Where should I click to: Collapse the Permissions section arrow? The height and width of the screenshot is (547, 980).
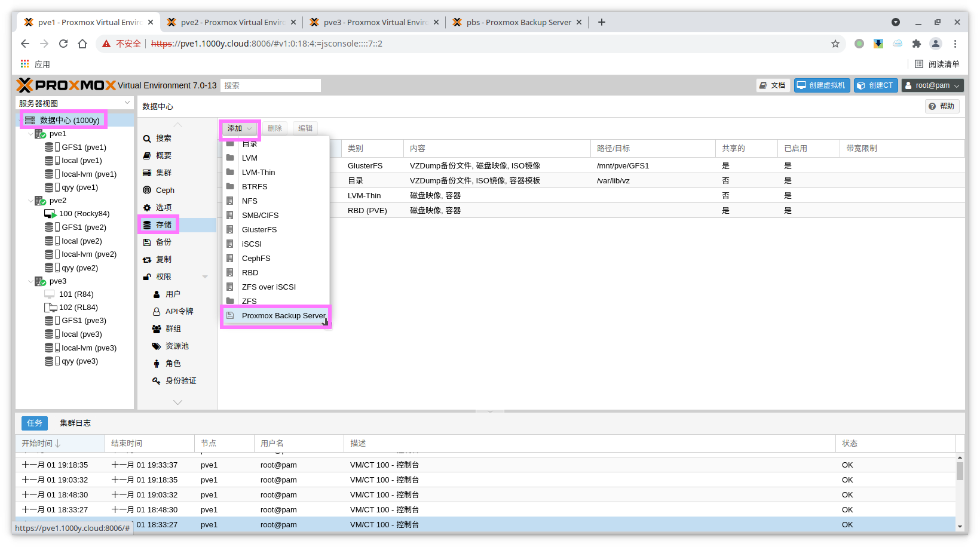pyautogui.click(x=205, y=276)
